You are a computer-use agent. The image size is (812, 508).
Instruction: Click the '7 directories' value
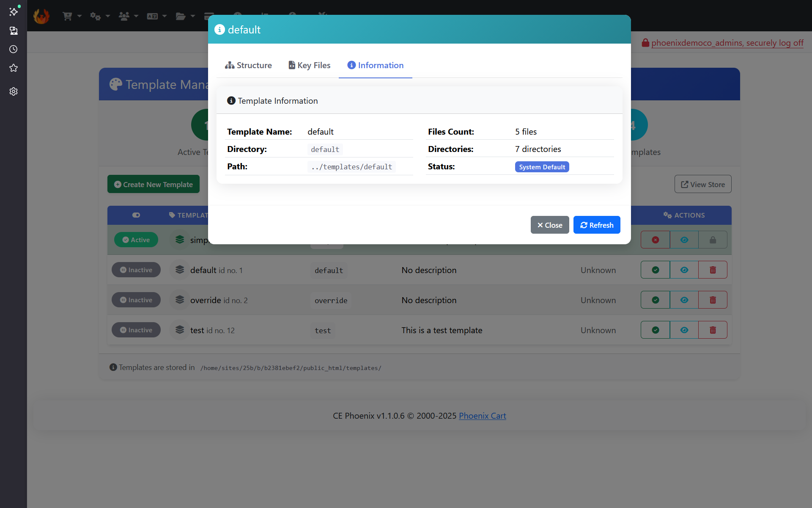(538, 149)
